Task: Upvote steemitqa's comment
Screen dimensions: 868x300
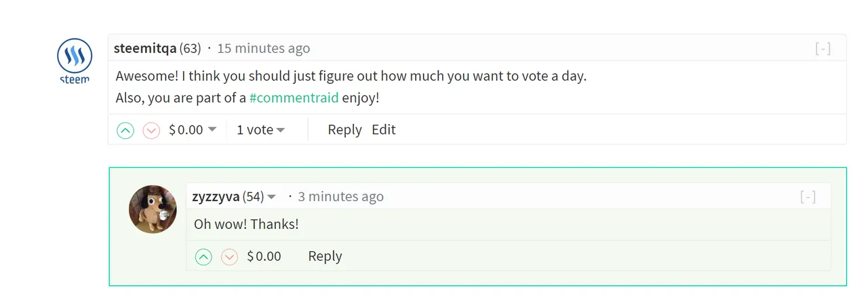Action: [125, 130]
